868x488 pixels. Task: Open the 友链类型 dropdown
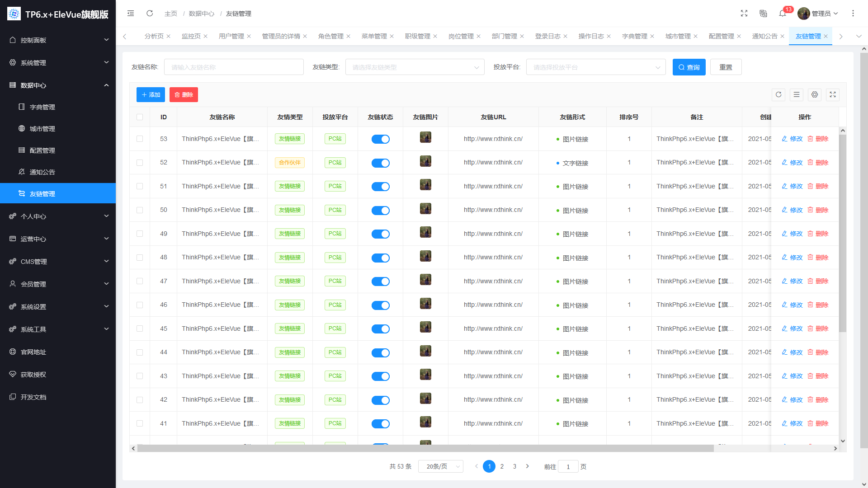click(415, 67)
